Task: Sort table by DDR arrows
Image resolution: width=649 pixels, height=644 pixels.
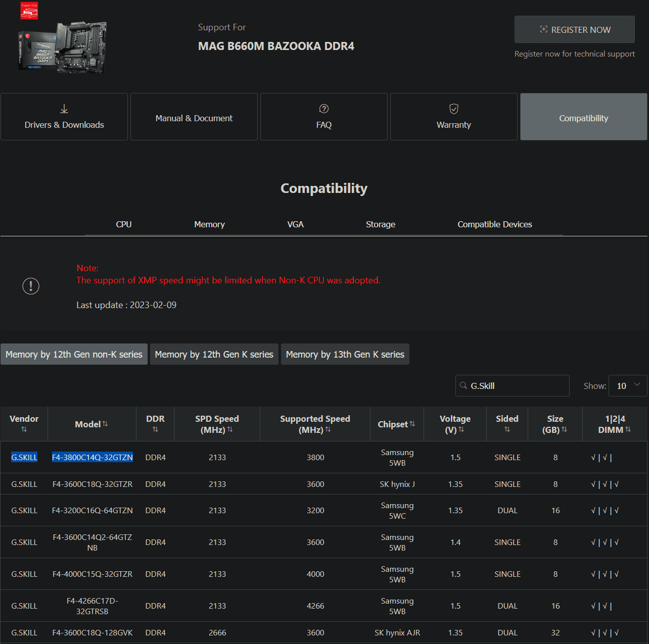Action: [x=155, y=429]
